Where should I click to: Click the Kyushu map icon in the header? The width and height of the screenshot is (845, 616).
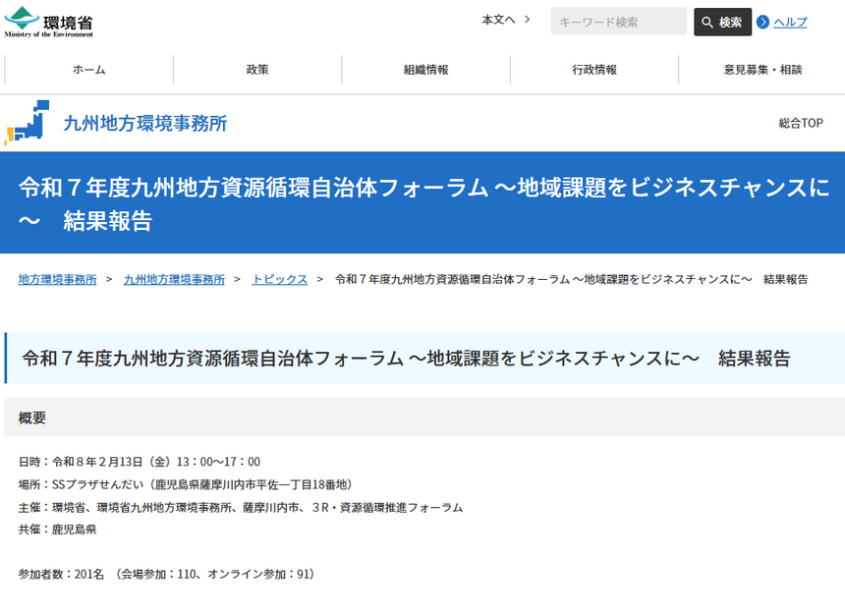(x=28, y=123)
